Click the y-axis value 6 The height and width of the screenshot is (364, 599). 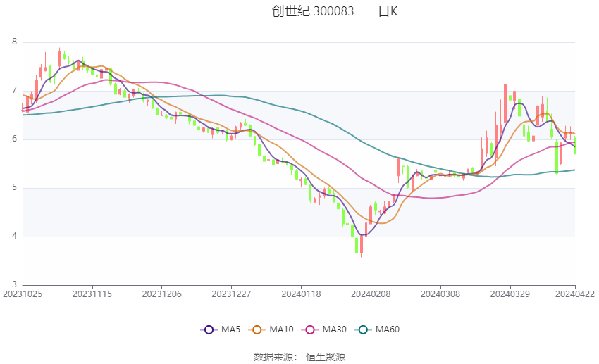point(15,139)
